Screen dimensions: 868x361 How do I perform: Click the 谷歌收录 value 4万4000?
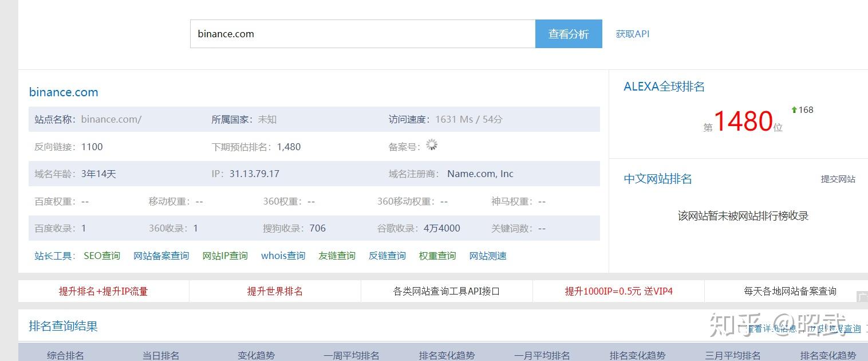(x=442, y=228)
